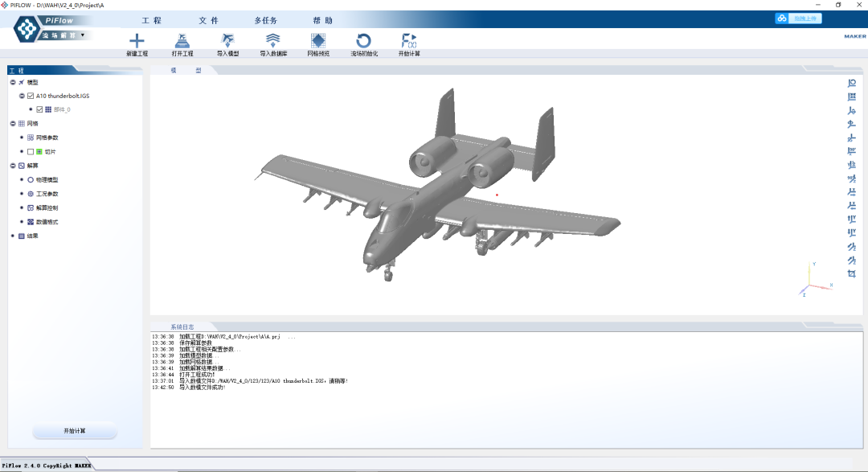Click the log line 保存解算参数

click(195, 343)
